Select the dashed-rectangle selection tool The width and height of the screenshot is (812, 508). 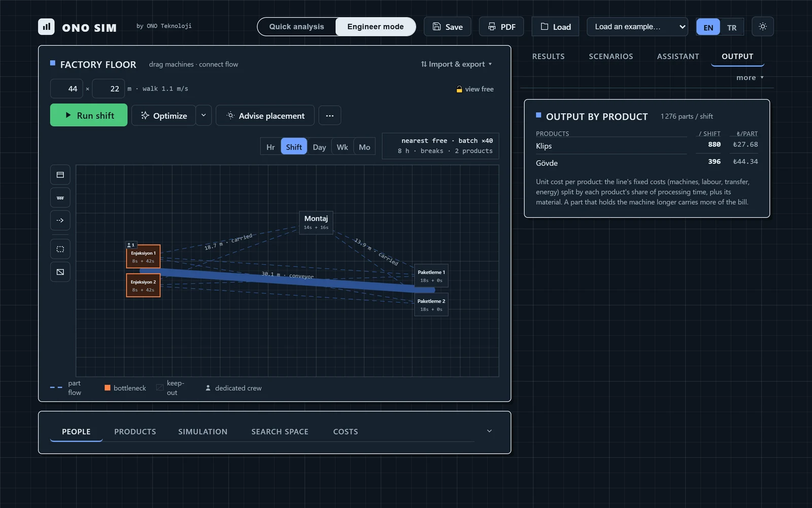[x=60, y=249]
